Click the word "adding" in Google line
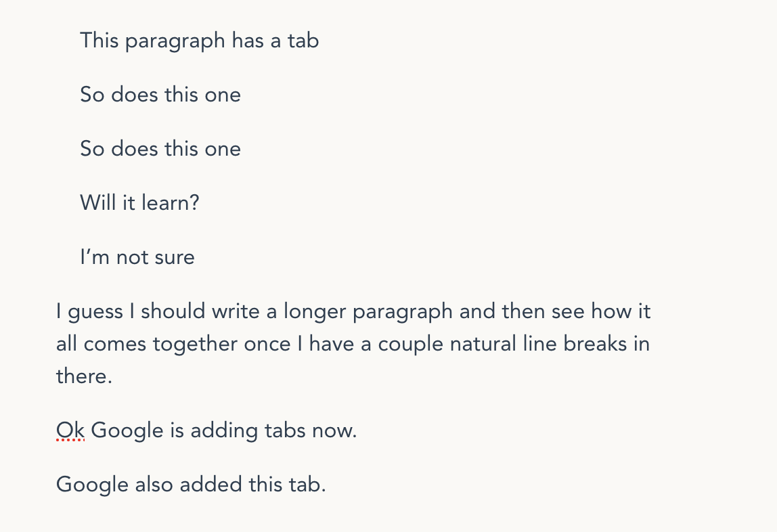This screenshot has height=532, width=777. point(224,431)
